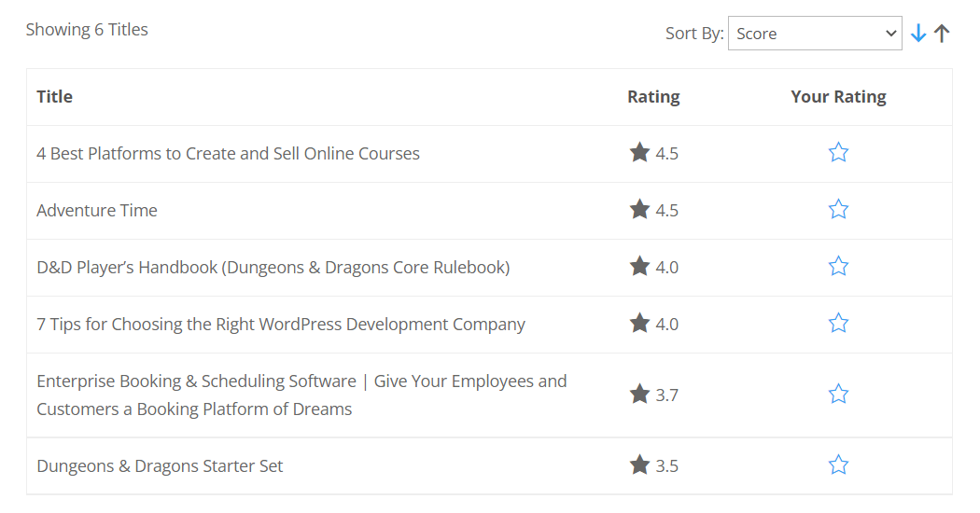The image size is (980, 513).
Task: Click the Your Rating column header
Action: (x=838, y=97)
